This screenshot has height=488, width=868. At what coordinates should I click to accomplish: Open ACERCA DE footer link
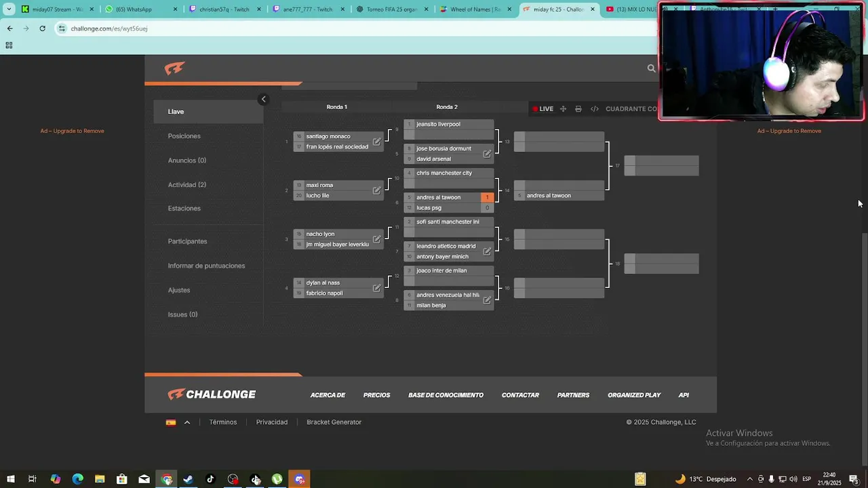click(x=328, y=395)
